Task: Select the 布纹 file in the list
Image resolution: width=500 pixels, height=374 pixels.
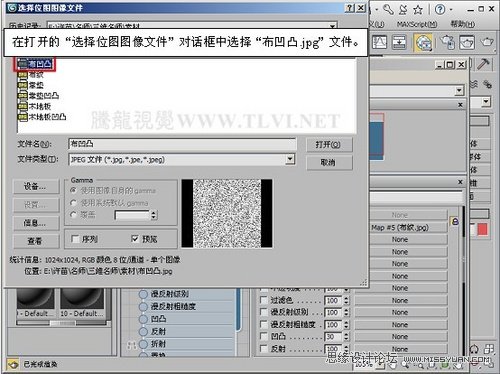Action: coord(31,75)
